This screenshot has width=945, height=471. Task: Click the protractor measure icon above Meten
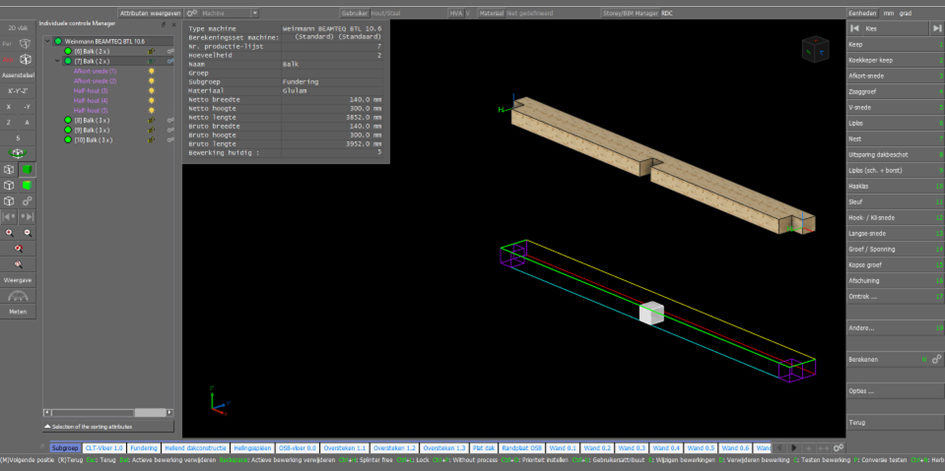18,296
